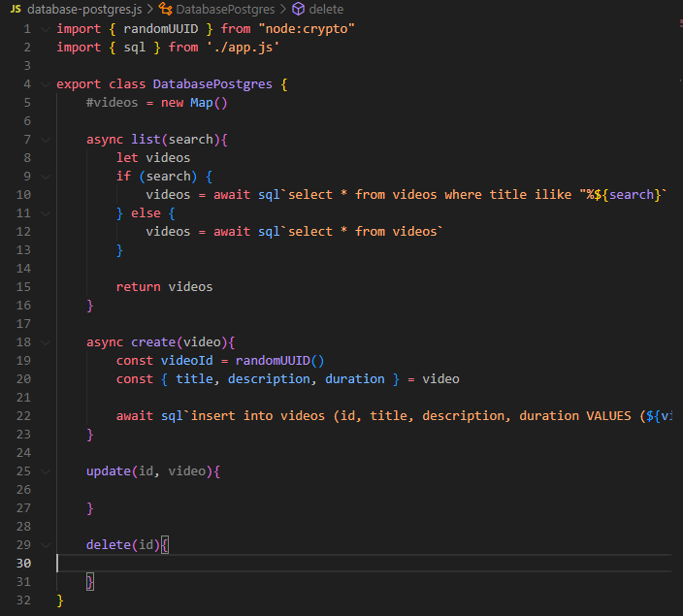Collapse the import block at line 1
Viewport: 683px width, 616px height.
click(46, 29)
